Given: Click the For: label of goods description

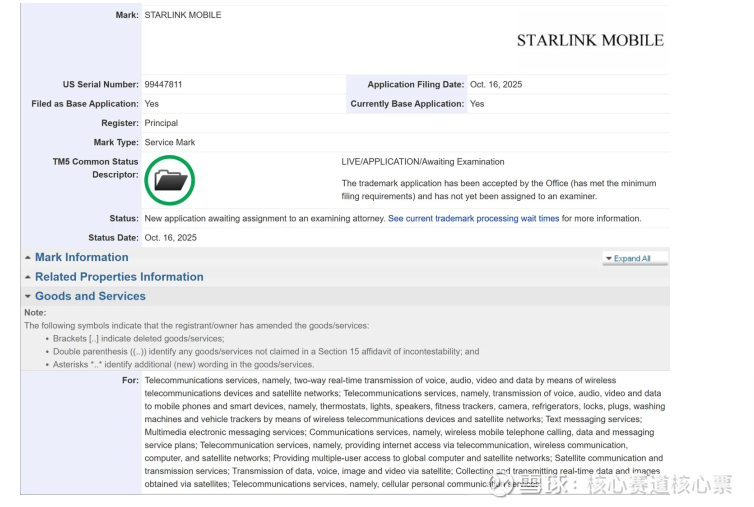Looking at the screenshot, I should (x=130, y=380).
